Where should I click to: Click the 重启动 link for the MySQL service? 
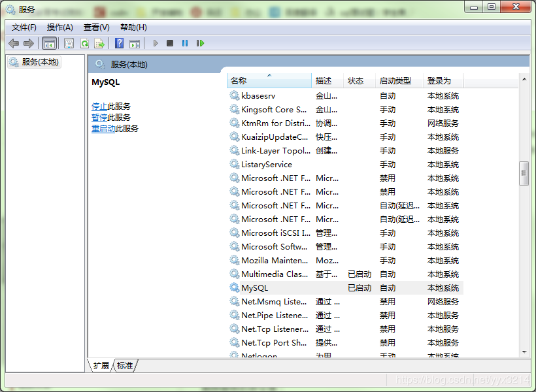[x=103, y=129]
